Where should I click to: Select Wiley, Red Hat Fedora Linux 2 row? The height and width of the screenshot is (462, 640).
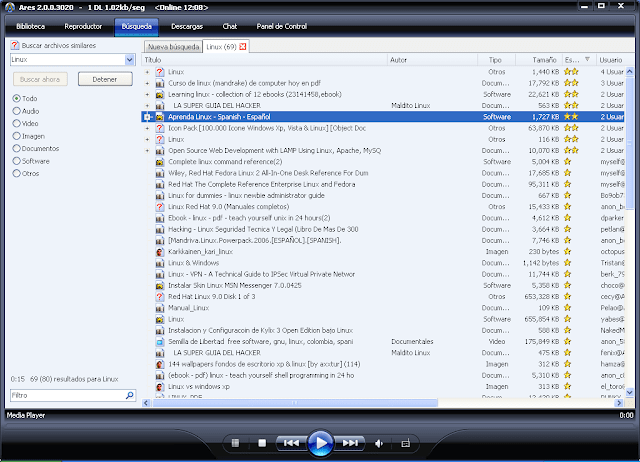pyautogui.click(x=383, y=173)
